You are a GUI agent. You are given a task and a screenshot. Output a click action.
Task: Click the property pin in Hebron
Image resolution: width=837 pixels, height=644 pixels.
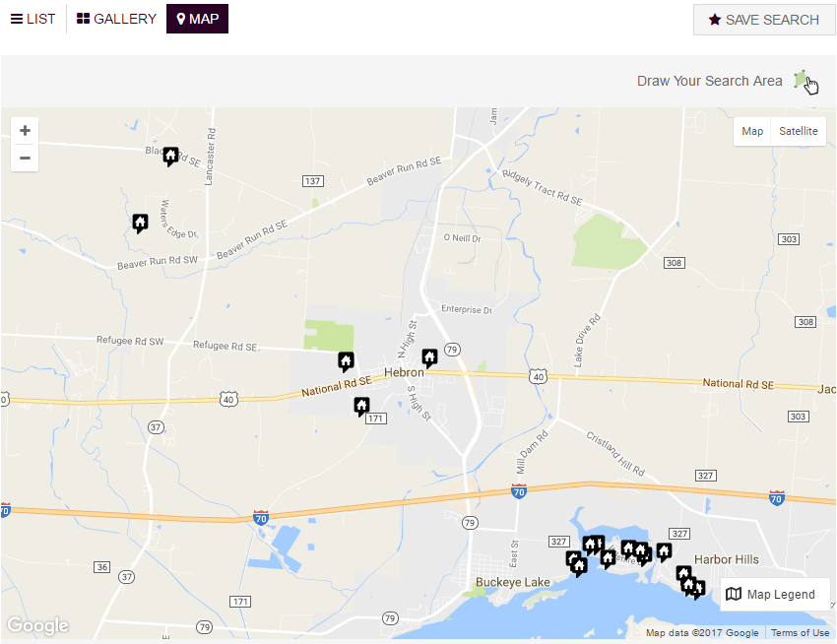pyautogui.click(x=429, y=357)
